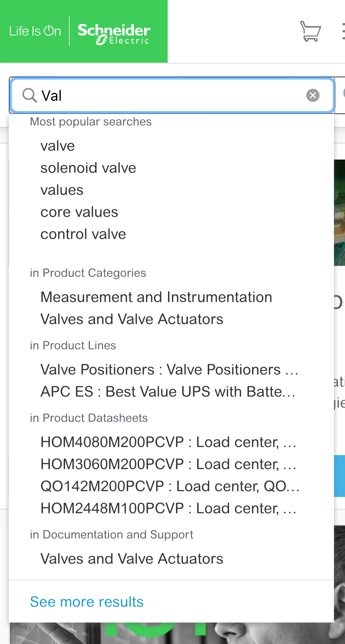The width and height of the screenshot is (345, 644).
Task: Open the shopping cart
Action: click(x=310, y=32)
